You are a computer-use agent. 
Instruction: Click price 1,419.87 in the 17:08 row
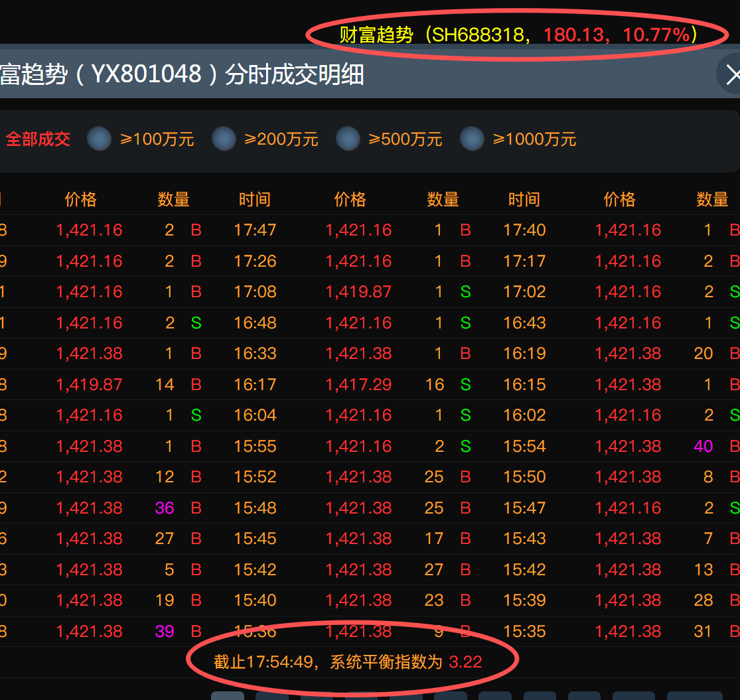(358, 291)
